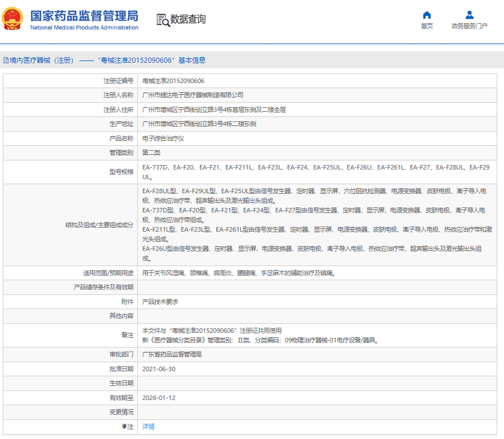Click the 其他内容 label

tap(121, 316)
